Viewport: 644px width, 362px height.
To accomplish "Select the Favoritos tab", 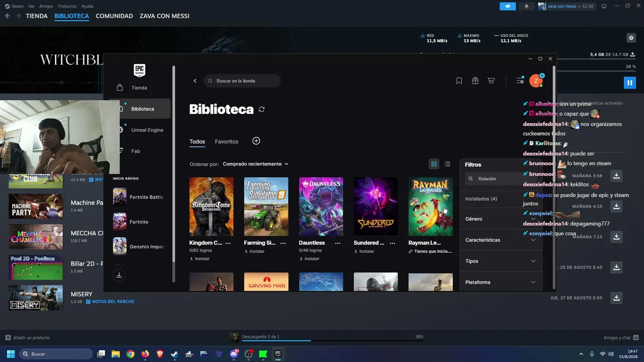I will click(x=226, y=142).
